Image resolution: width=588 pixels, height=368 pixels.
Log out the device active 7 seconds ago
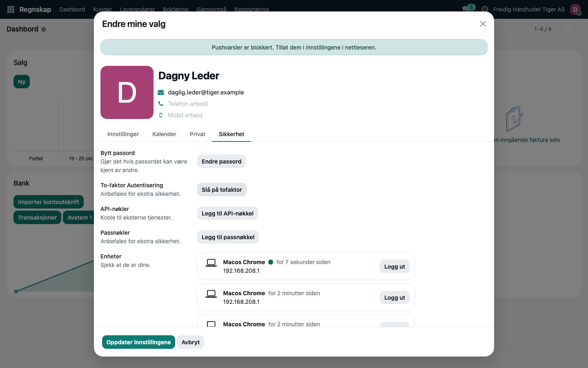pyautogui.click(x=394, y=267)
